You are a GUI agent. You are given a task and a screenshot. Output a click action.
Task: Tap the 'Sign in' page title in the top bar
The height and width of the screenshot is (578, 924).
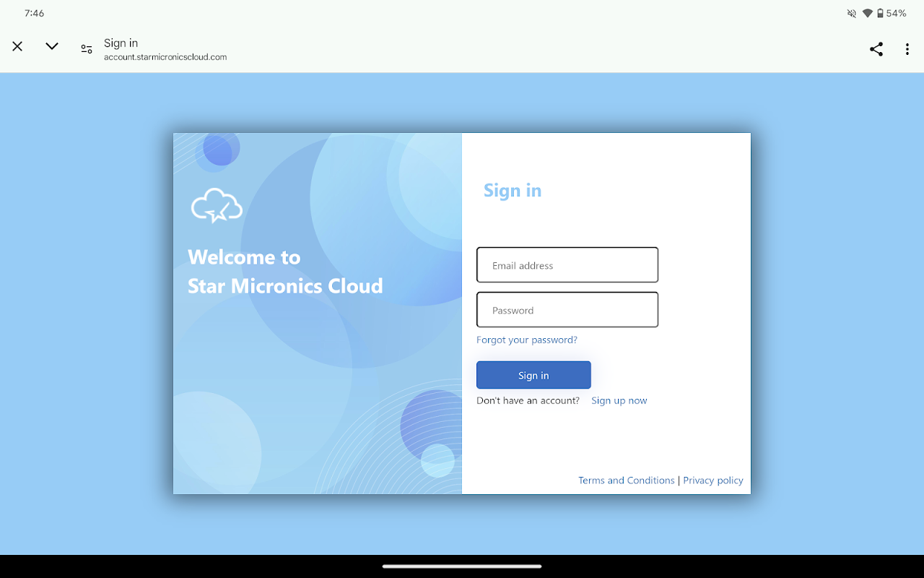coord(121,43)
